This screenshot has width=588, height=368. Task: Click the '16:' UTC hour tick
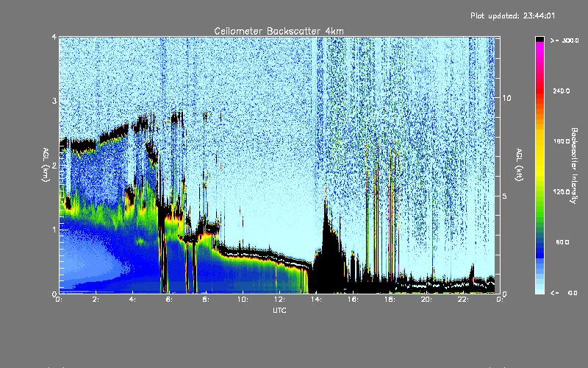click(353, 300)
